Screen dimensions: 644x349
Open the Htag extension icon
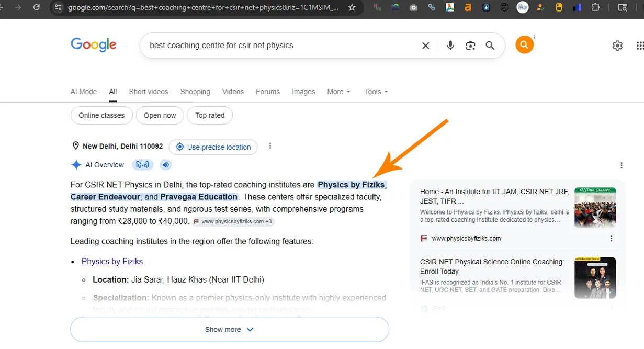(377, 7)
